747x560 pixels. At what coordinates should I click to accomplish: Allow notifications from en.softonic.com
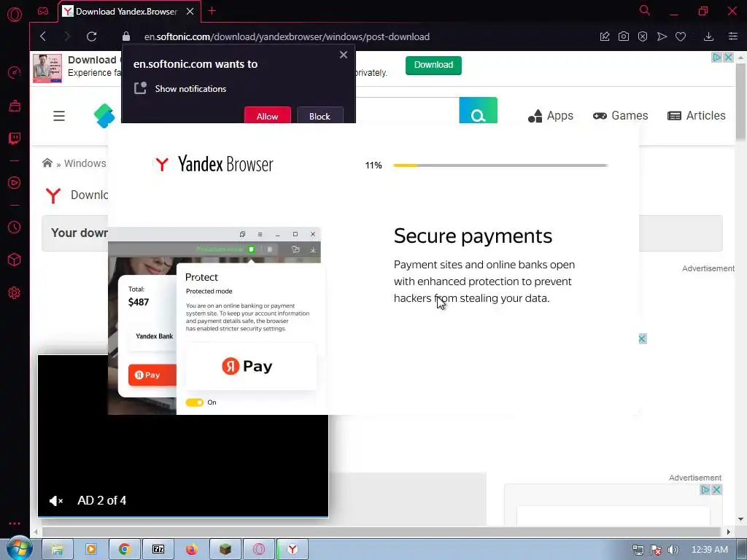click(x=267, y=115)
